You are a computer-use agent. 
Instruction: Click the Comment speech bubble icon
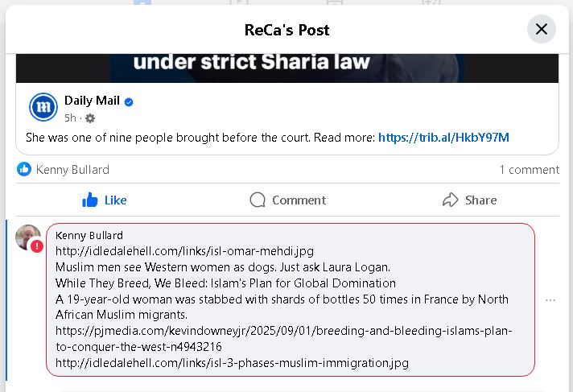click(x=258, y=200)
